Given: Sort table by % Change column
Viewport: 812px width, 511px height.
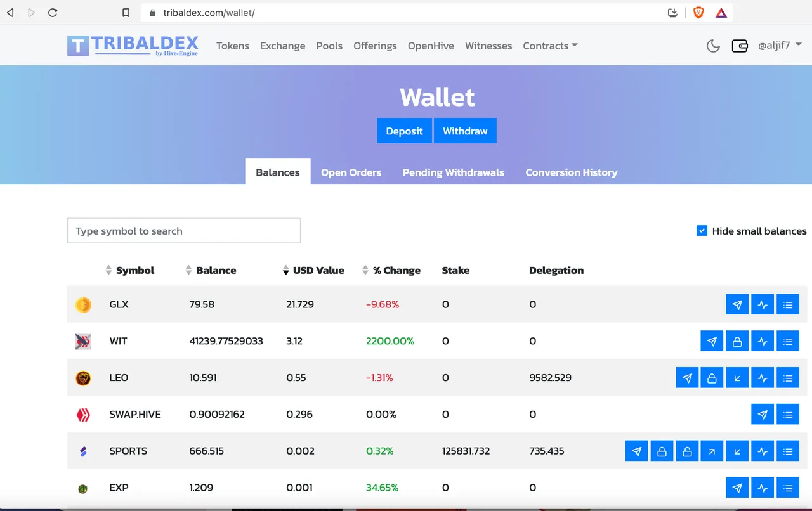Looking at the screenshot, I should pyautogui.click(x=391, y=270).
